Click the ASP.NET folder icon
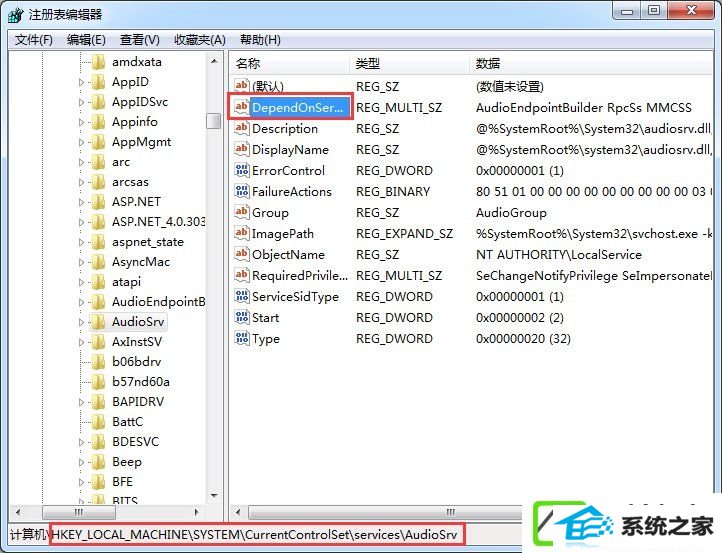 [x=98, y=202]
